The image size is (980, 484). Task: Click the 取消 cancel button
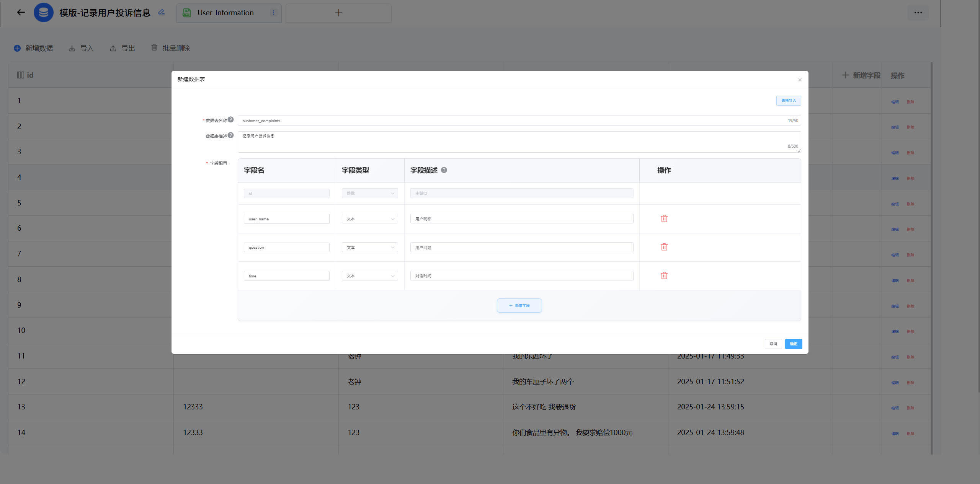[x=773, y=344]
